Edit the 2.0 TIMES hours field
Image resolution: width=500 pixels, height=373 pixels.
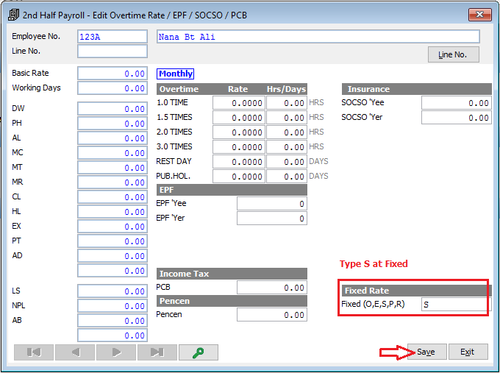pos(286,132)
